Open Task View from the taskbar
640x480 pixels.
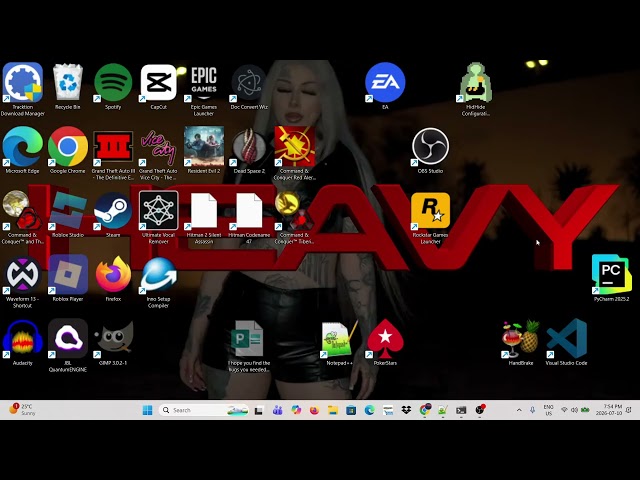pyautogui.click(x=259, y=411)
